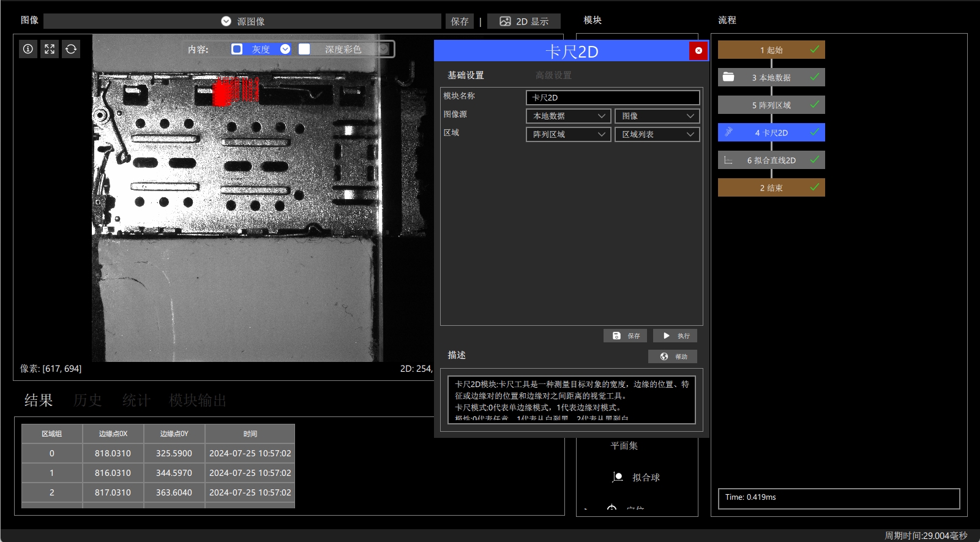Open the 深度彩色 dropdown arrow

(x=383, y=49)
